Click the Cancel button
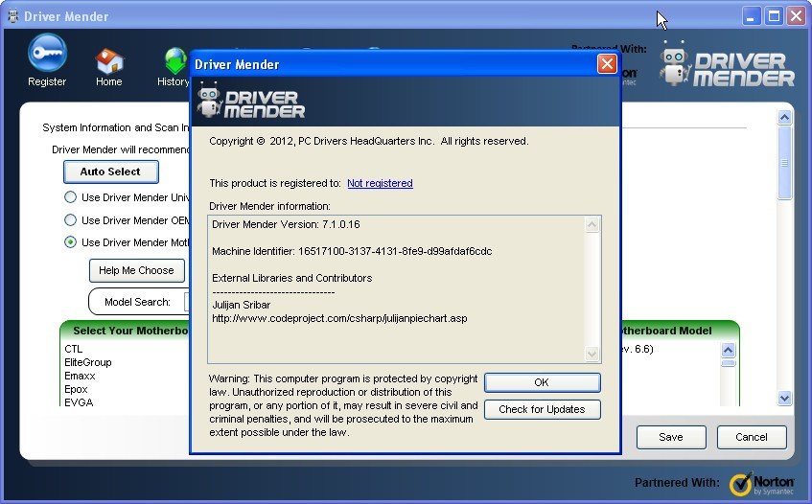This screenshot has width=812, height=504. (x=752, y=437)
